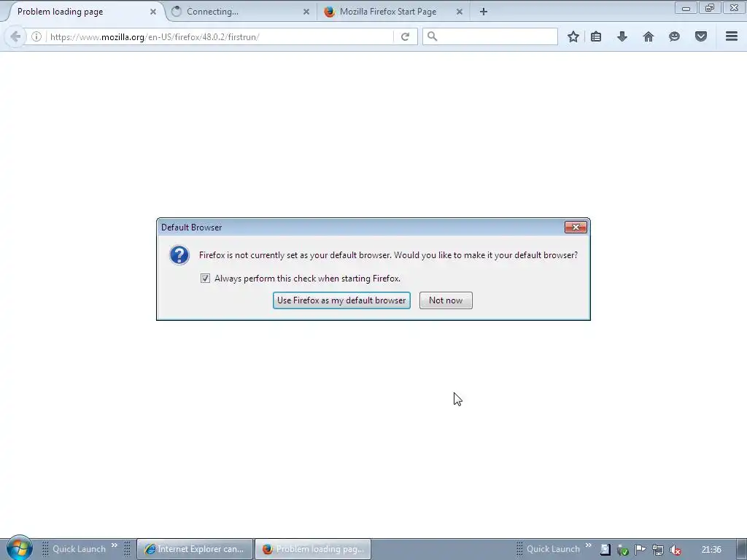Show your bookmarks list icon

[x=596, y=36]
